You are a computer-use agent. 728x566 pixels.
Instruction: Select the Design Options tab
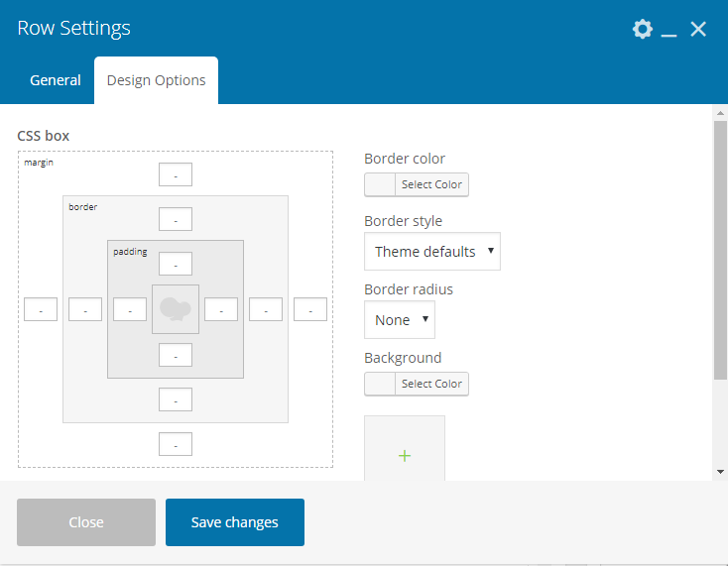click(156, 80)
